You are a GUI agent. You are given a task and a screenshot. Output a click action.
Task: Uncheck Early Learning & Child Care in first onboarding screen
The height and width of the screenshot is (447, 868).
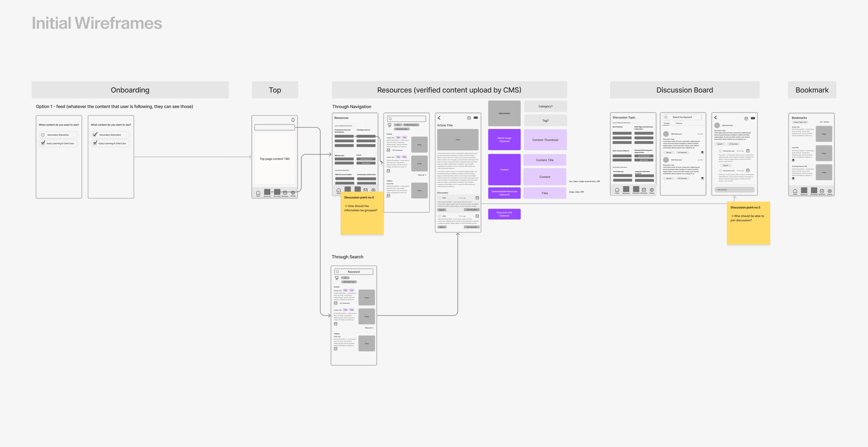coord(43,143)
